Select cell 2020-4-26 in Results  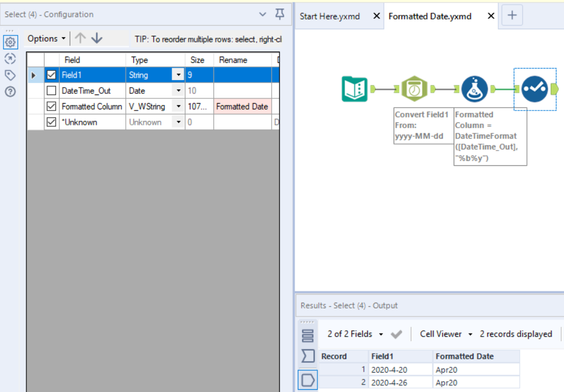(x=401, y=382)
